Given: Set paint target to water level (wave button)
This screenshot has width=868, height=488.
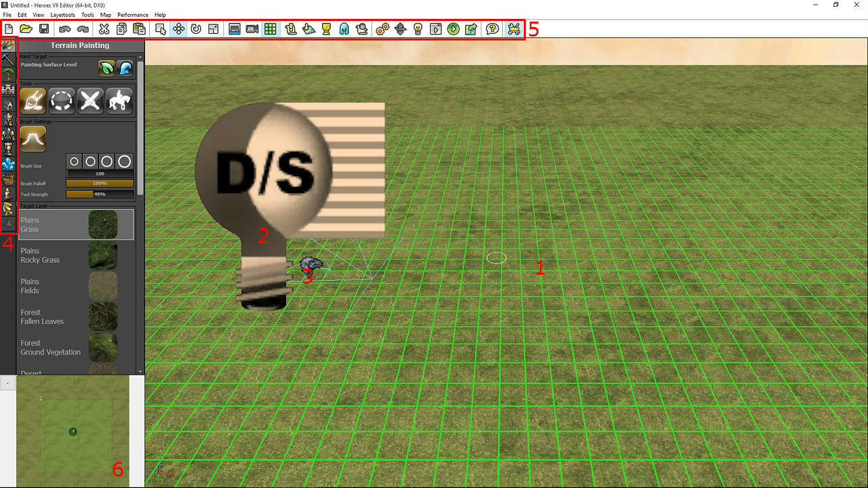Looking at the screenshot, I should [x=125, y=68].
